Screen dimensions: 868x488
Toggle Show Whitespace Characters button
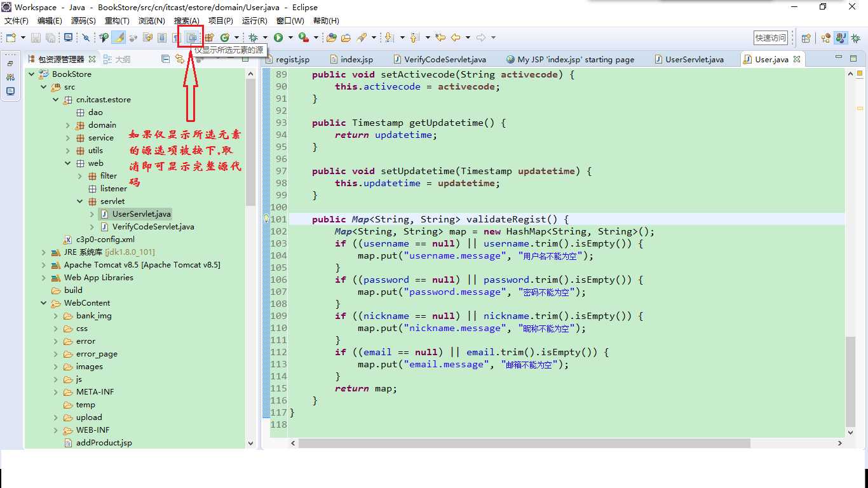[176, 37]
